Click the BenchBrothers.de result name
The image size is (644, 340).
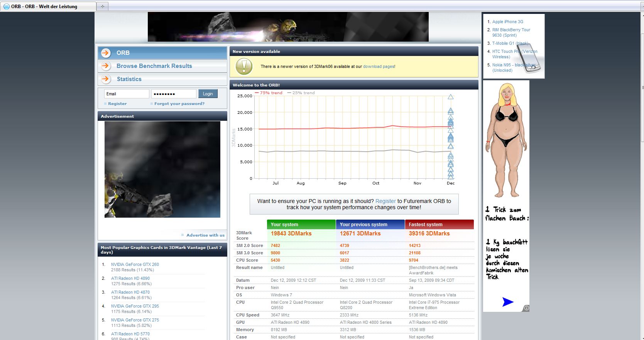pyautogui.click(x=433, y=270)
